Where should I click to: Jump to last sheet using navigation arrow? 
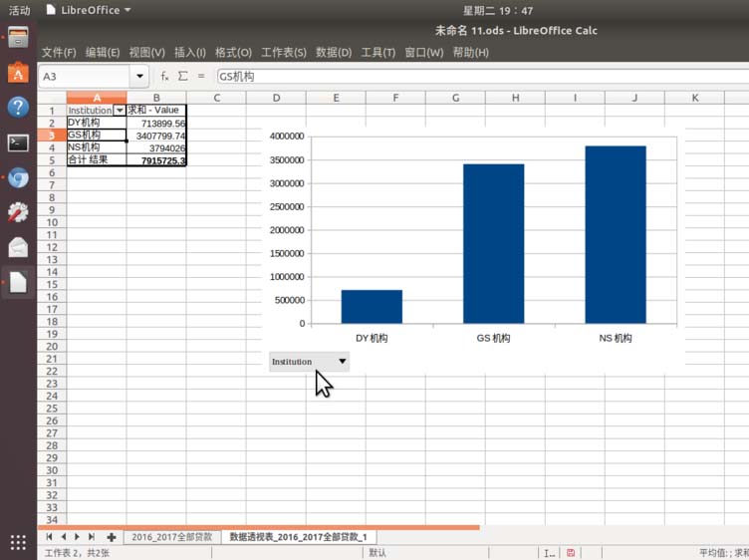click(92, 537)
